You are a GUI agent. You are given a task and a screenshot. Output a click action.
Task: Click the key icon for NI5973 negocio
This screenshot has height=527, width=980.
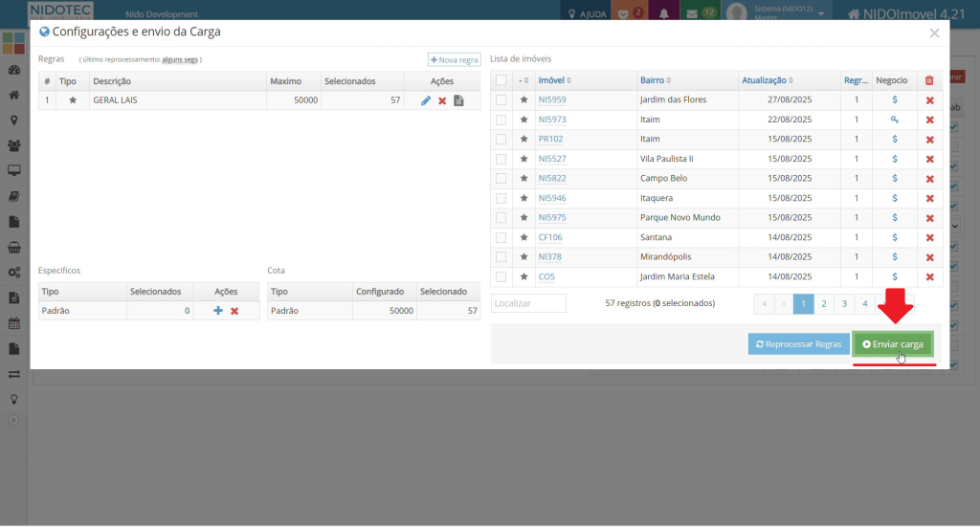(894, 120)
